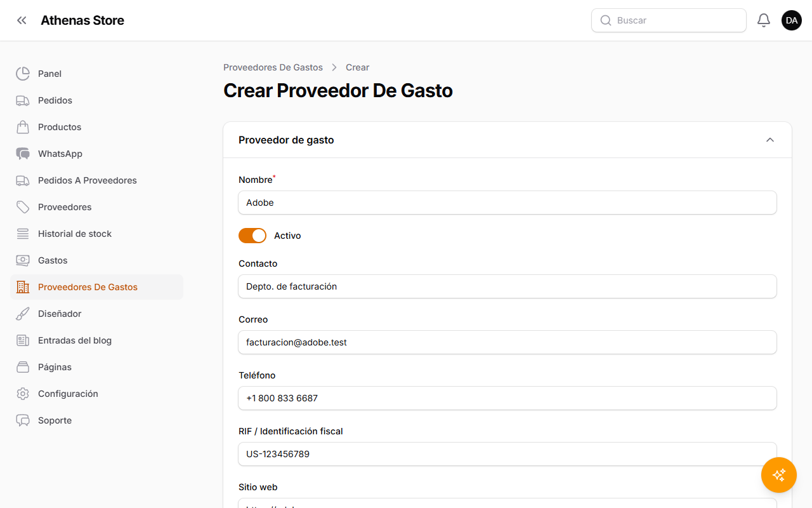
Task: Open Entradas del blog
Action: tap(96, 340)
